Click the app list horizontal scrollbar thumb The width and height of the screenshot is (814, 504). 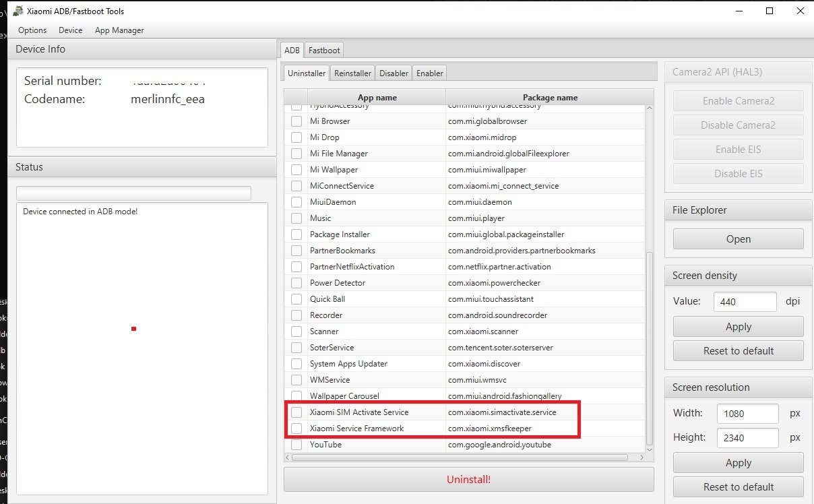click(460, 457)
